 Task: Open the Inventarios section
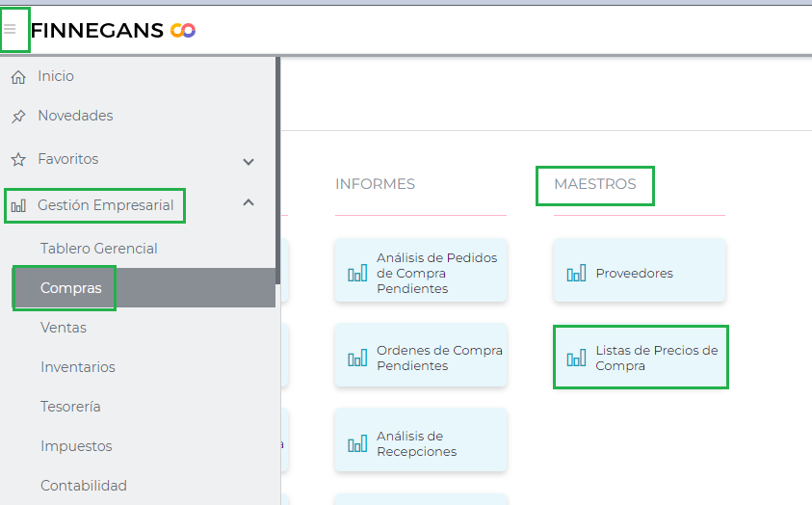pyautogui.click(x=78, y=367)
